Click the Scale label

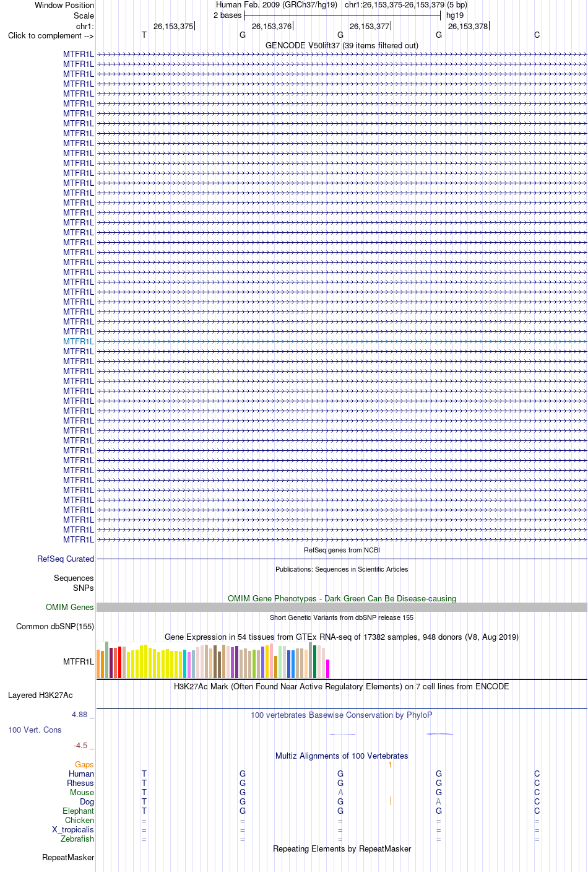coord(84,15)
